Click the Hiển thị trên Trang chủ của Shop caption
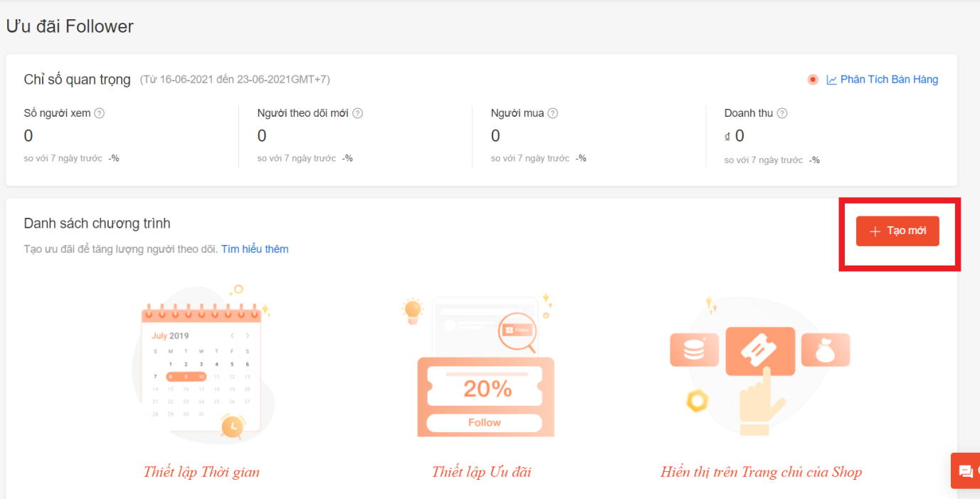Viewport: 980px width, 499px height. tap(761, 472)
